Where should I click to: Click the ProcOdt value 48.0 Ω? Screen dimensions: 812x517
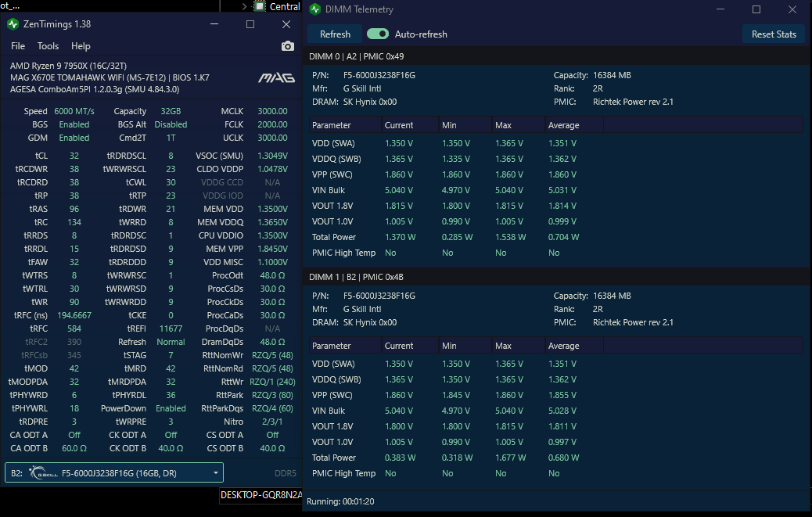272,275
